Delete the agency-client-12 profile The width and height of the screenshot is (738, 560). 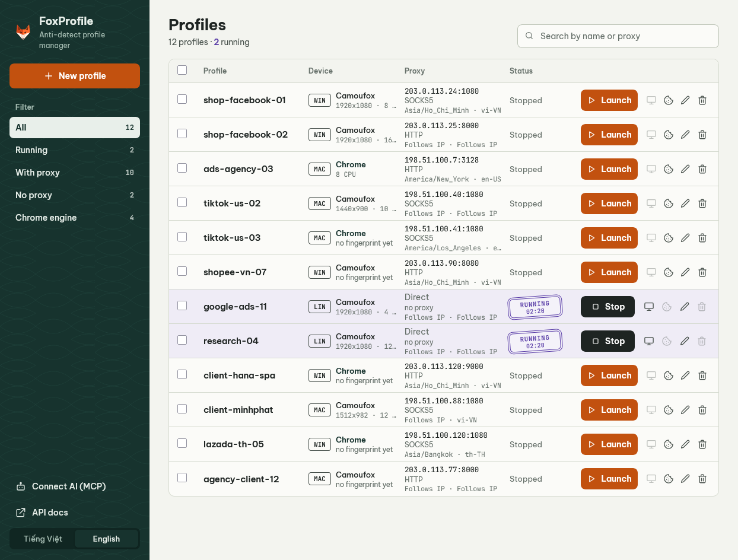point(702,479)
